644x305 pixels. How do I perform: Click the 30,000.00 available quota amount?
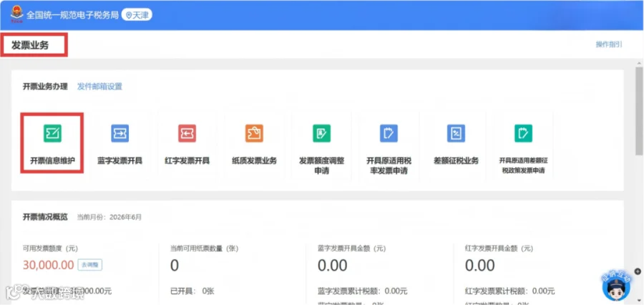point(49,265)
